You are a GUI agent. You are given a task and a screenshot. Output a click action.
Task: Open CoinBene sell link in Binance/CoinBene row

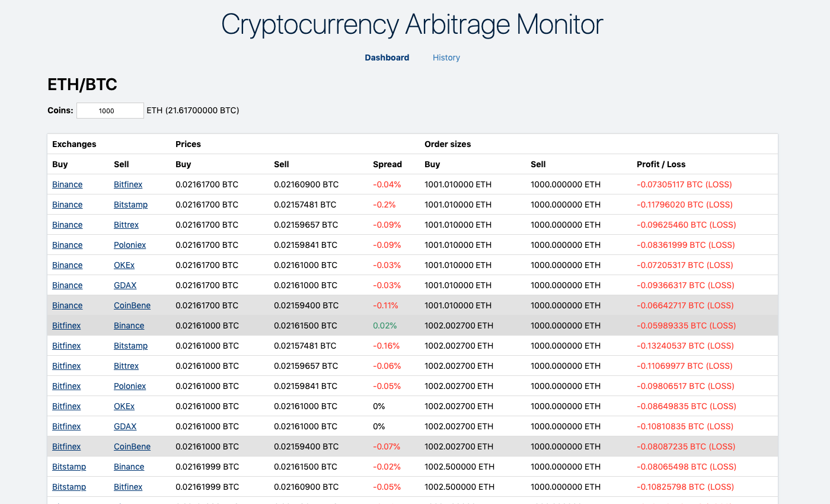pyautogui.click(x=132, y=305)
